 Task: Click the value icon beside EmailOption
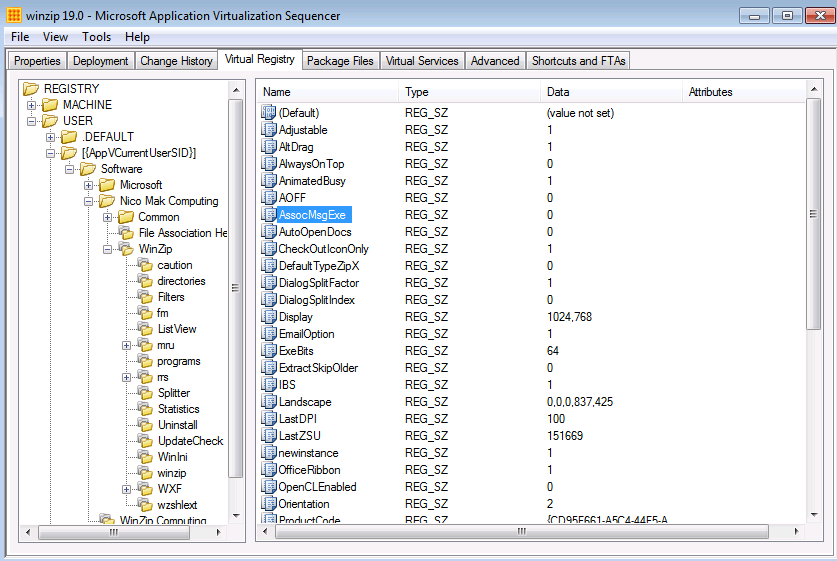[269, 334]
